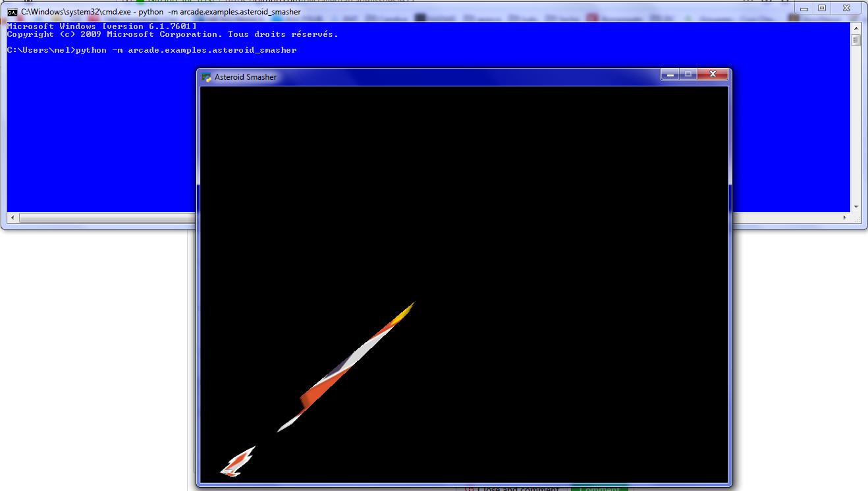The image size is (868, 491).
Task: Click the horizontal scrollbar left arrow
Action: point(12,217)
